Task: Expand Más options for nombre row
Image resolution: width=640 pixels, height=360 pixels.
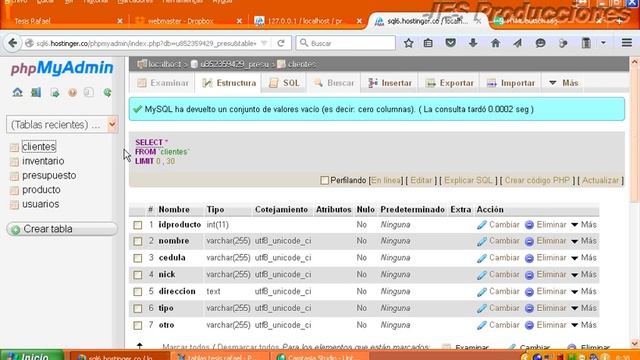Action: [584, 241]
